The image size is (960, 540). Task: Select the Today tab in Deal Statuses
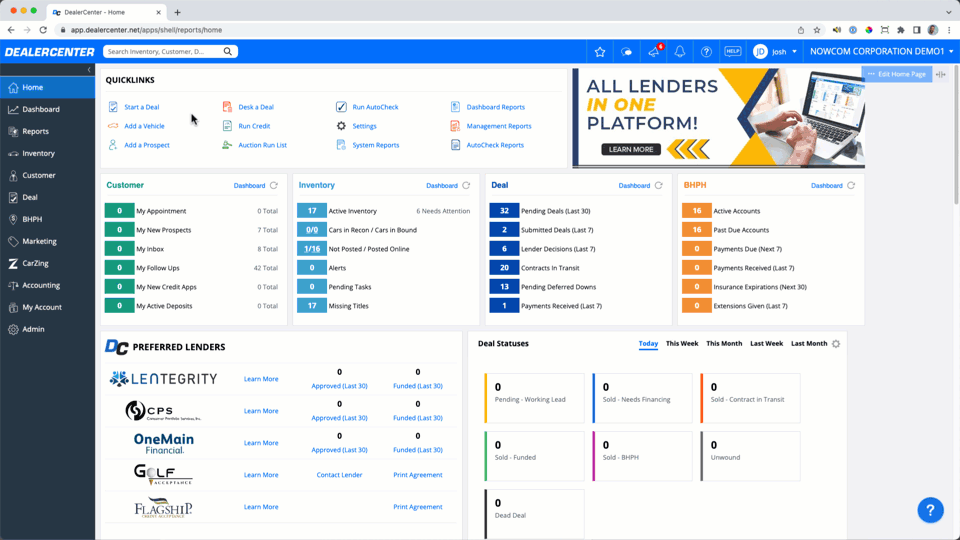[648, 343]
